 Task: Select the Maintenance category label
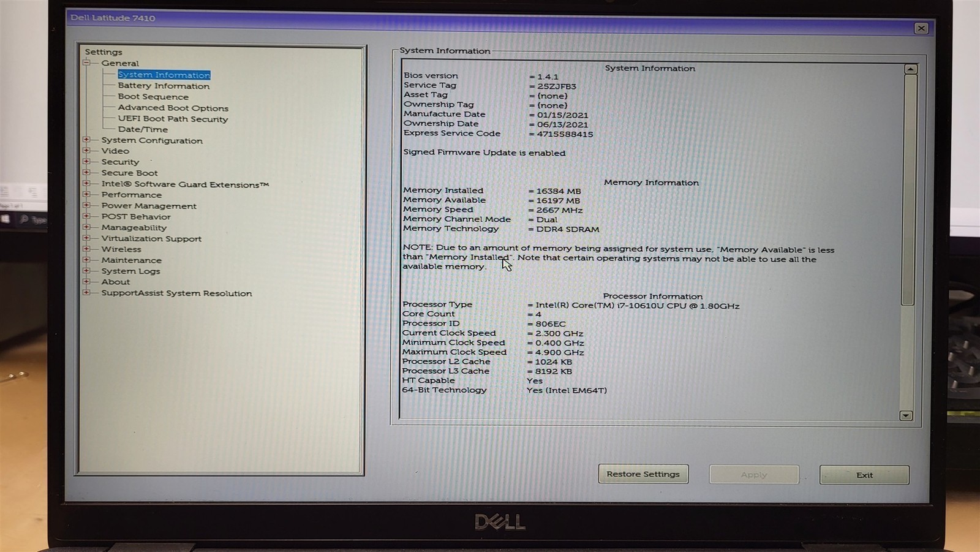point(132,260)
